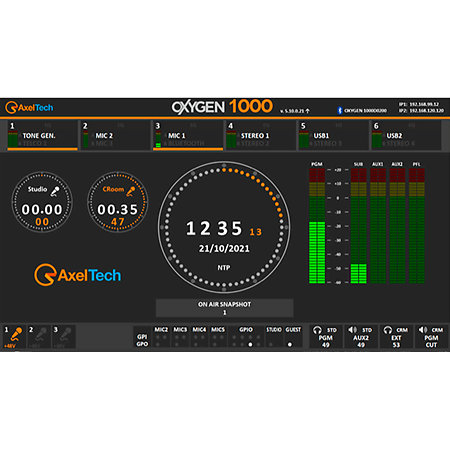Select channel 1 TONE GEN. fader tab
450x450 pixels.
(x=42, y=135)
